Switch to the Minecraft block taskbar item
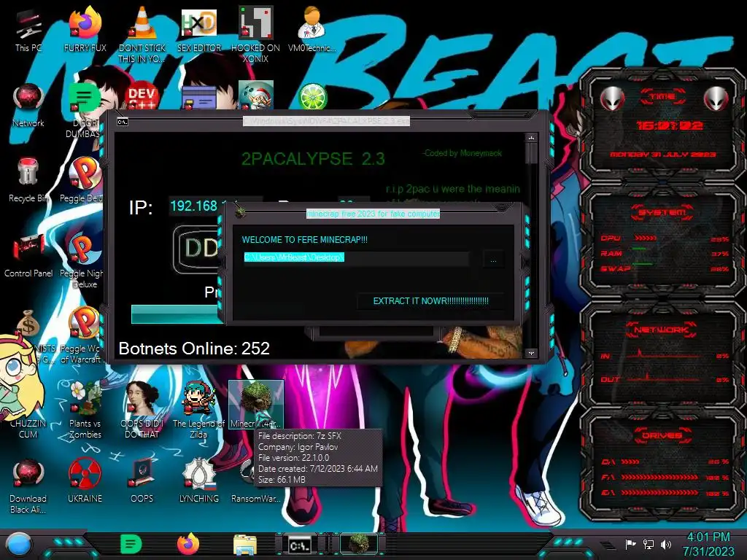This screenshot has width=747, height=560. 358,544
